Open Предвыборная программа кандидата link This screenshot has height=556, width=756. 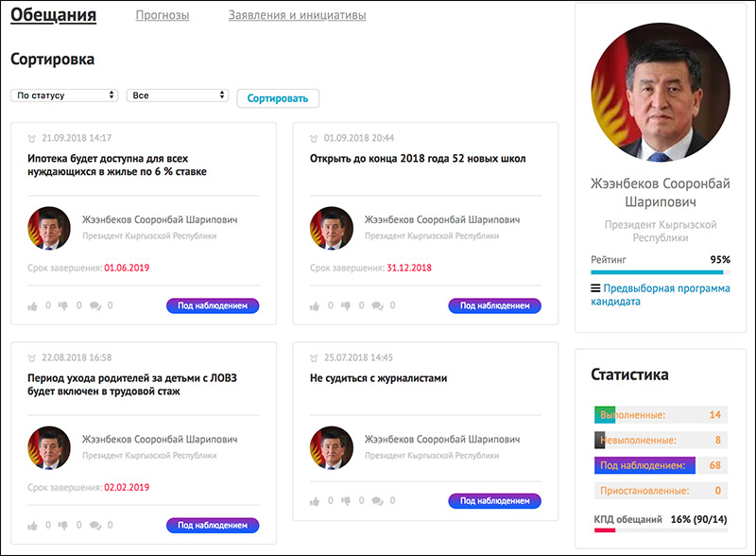(x=660, y=295)
